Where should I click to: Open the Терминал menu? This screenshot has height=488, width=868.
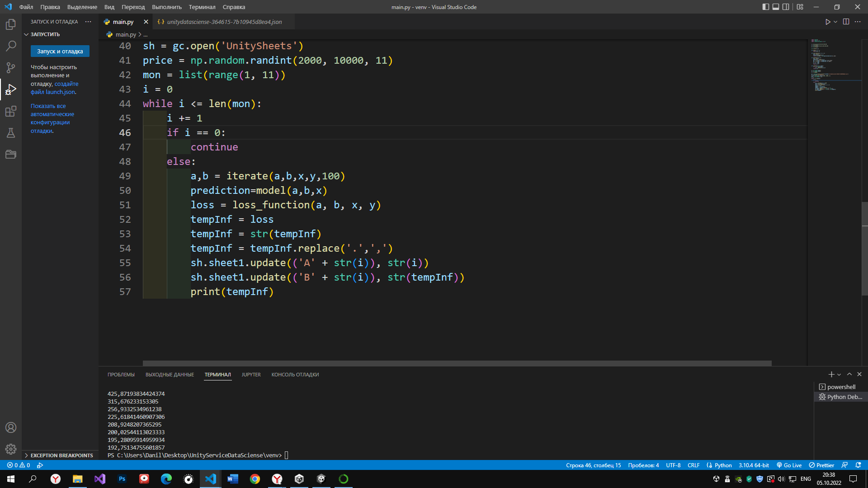(x=202, y=7)
